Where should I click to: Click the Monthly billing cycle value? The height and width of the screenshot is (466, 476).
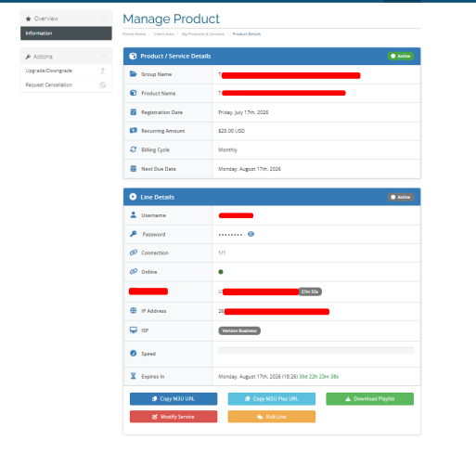(227, 149)
